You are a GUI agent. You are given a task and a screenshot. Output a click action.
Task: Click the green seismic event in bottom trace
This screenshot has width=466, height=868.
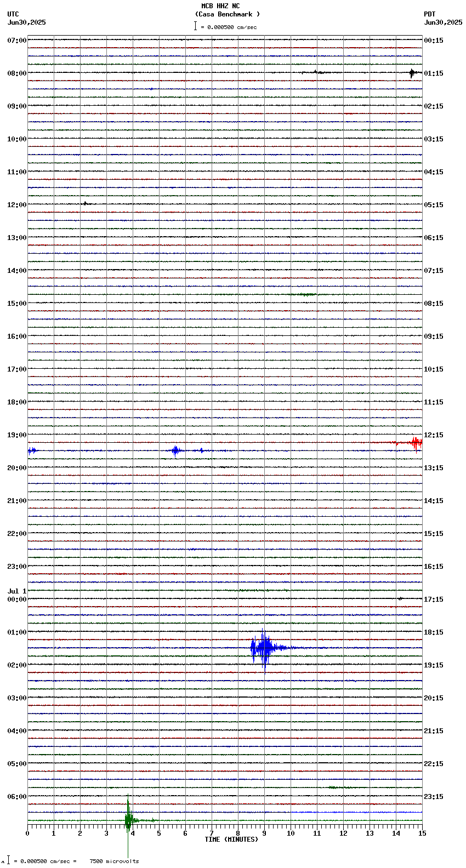[128, 819]
